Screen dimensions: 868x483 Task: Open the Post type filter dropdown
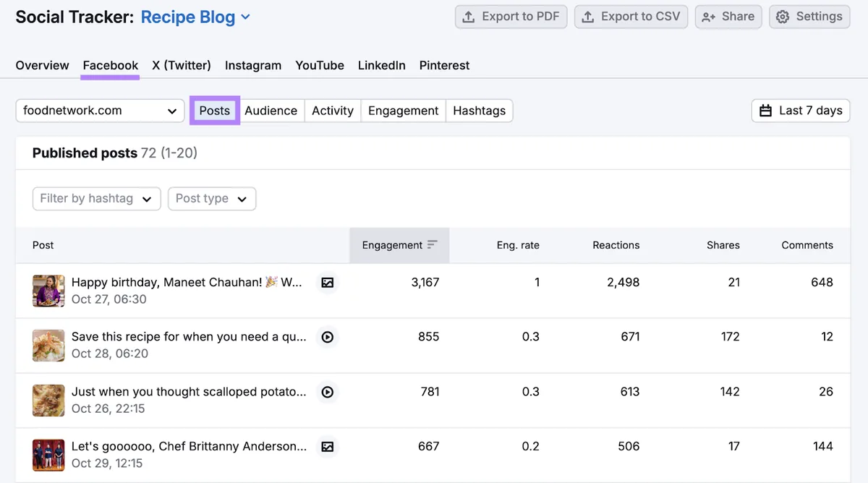coord(212,199)
